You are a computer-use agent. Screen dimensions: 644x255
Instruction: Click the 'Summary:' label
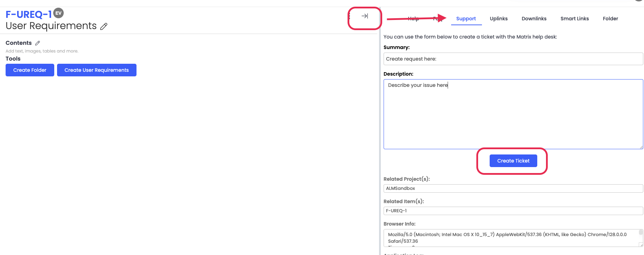click(x=397, y=47)
